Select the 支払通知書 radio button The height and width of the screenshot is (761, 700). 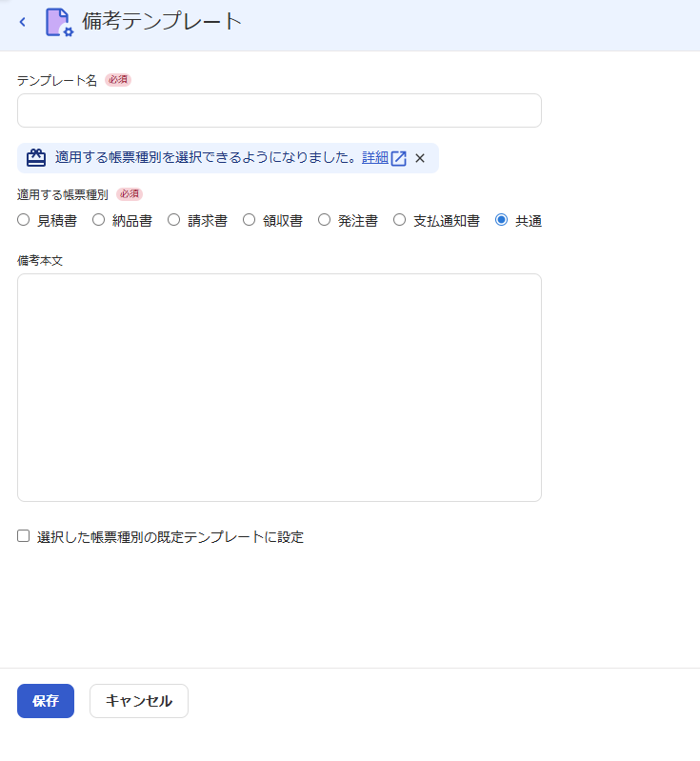(399, 220)
